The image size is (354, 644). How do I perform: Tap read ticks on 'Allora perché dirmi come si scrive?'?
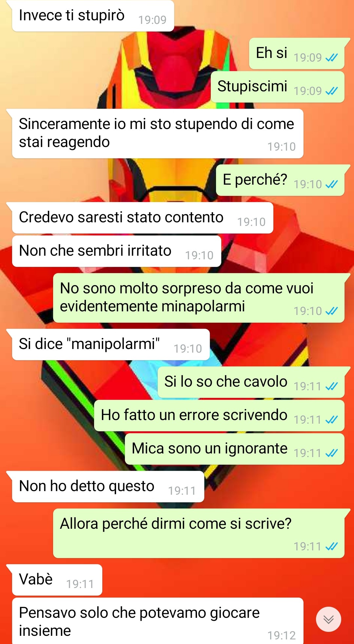tap(331, 546)
